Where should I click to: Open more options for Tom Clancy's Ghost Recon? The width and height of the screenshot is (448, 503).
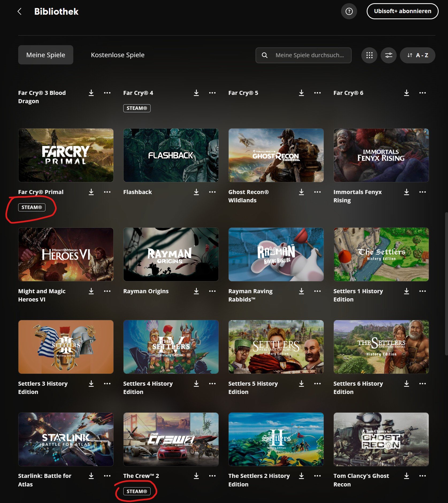tap(423, 476)
